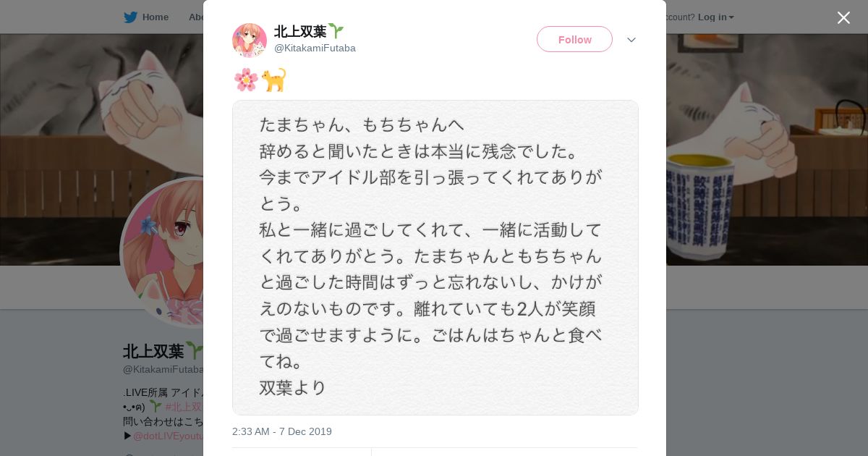The height and width of the screenshot is (456, 868).
Task: Click the @KitakamiFutaba handle in the tweet header
Action: click(x=315, y=48)
